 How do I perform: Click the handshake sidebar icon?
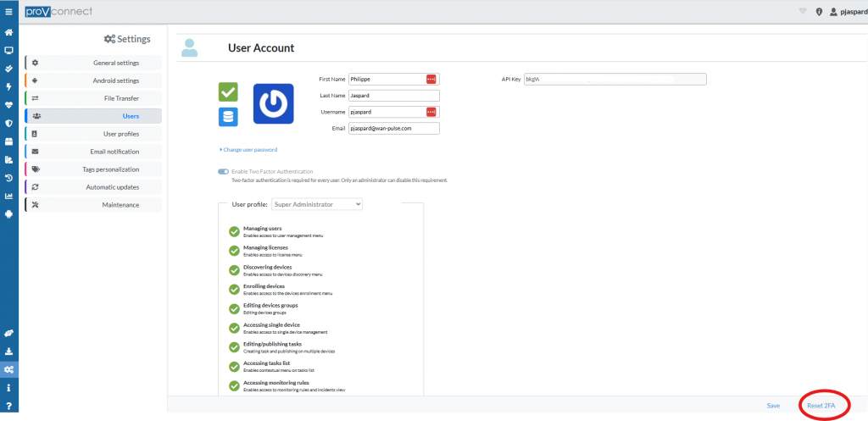[8, 333]
